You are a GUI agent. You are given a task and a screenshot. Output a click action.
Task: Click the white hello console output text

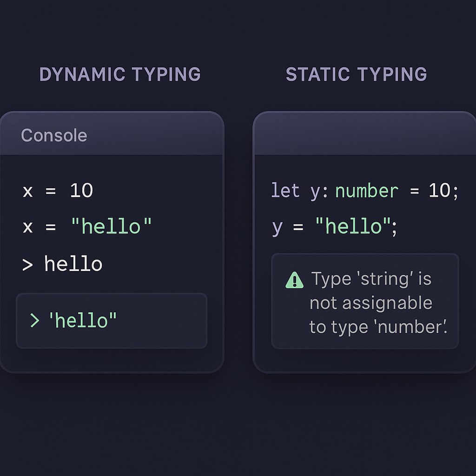[73, 264]
